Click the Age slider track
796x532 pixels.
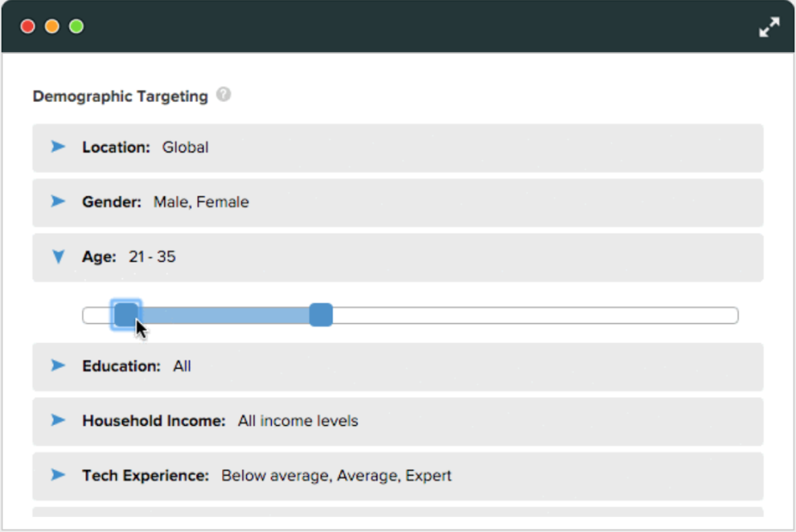click(x=498, y=315)
